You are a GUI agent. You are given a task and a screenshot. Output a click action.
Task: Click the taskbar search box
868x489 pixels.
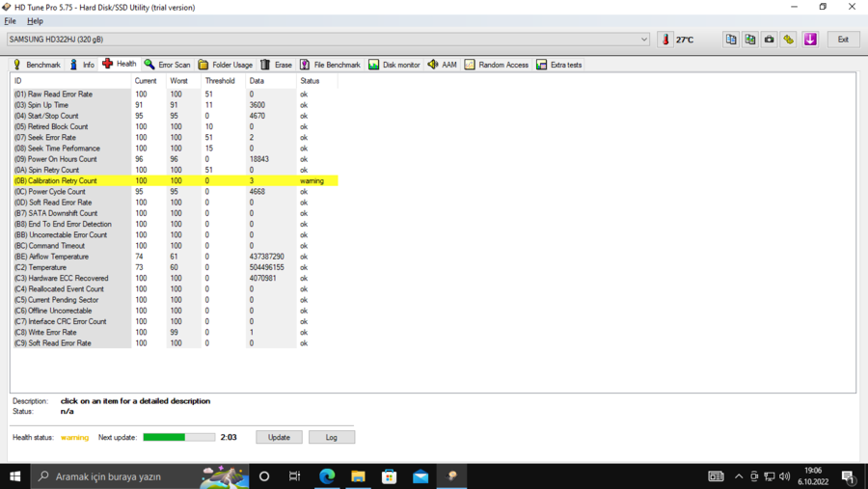[x=140, y=476]
